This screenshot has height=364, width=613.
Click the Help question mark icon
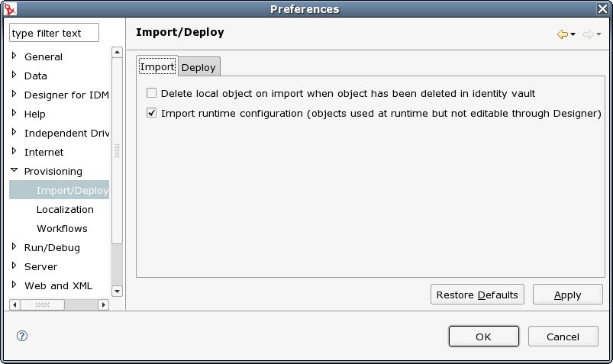[x=22, y=336]
